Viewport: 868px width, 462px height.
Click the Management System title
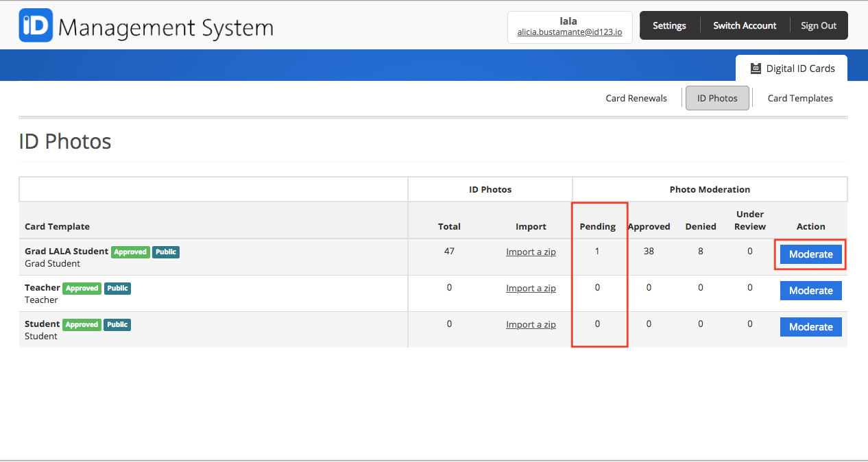(166, 27)
